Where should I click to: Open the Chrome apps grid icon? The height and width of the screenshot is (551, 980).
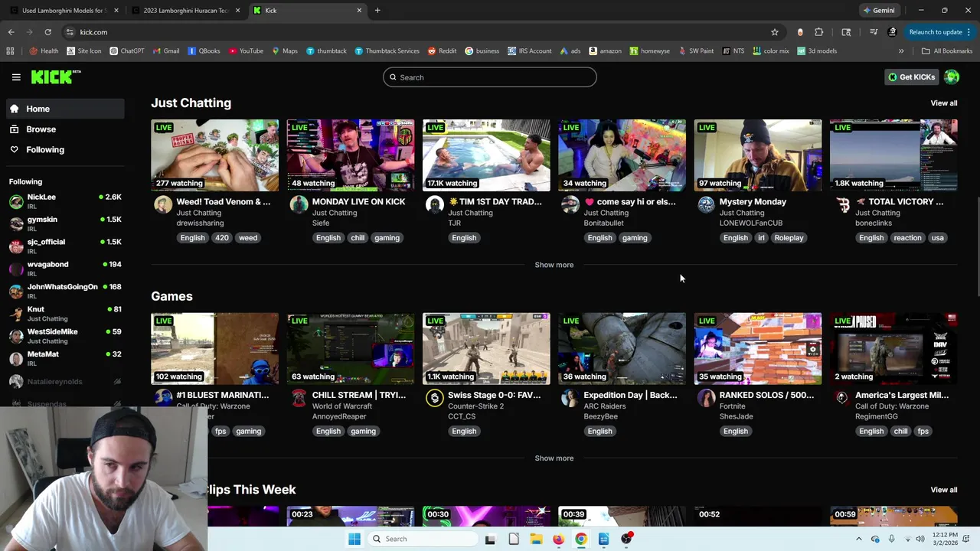coord(10,51)
